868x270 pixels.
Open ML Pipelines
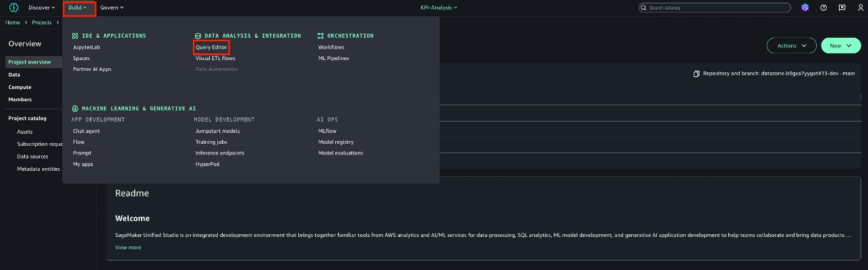tap(334, 58)
